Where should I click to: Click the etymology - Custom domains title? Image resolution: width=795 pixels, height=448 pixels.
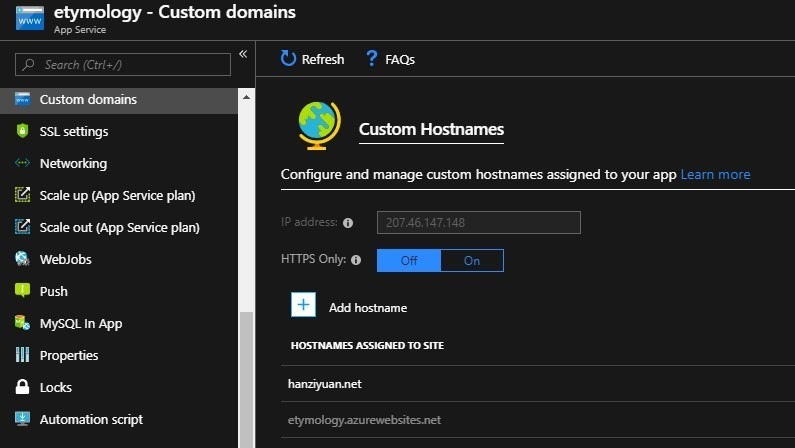click(x=175, y=12)
